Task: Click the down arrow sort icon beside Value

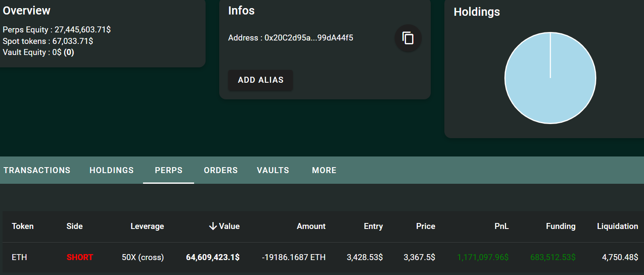Action: [213, 226]
